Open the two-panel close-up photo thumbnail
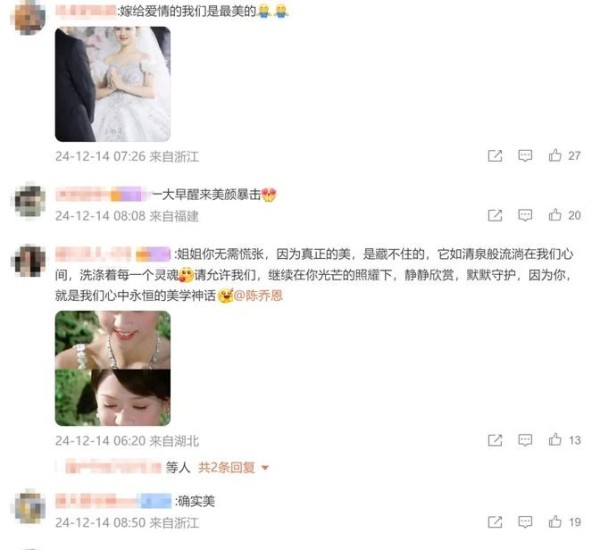 [113, 368]
